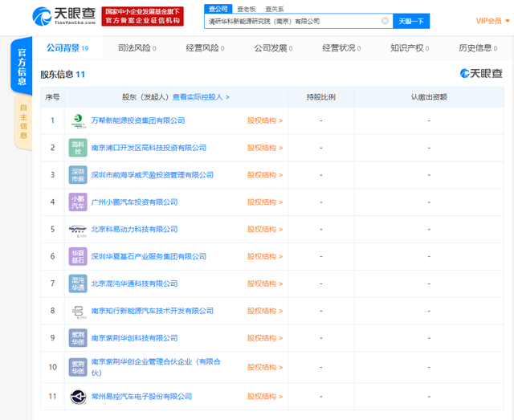Click the 华夏基石 logo badge
The width and height of the screenshot is (514, 420).
pos(78,256)
